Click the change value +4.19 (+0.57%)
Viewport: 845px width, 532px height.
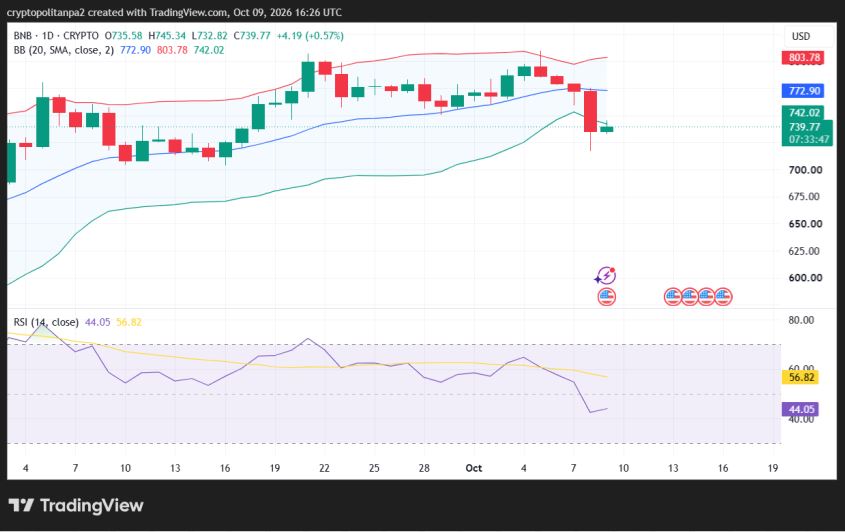310,36
